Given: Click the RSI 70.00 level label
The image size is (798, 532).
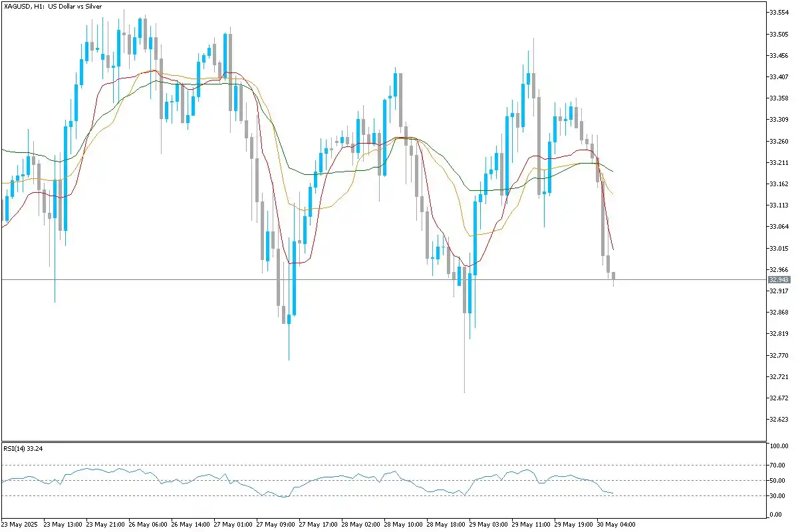Looking at the screenshot, I should (777, 465).
